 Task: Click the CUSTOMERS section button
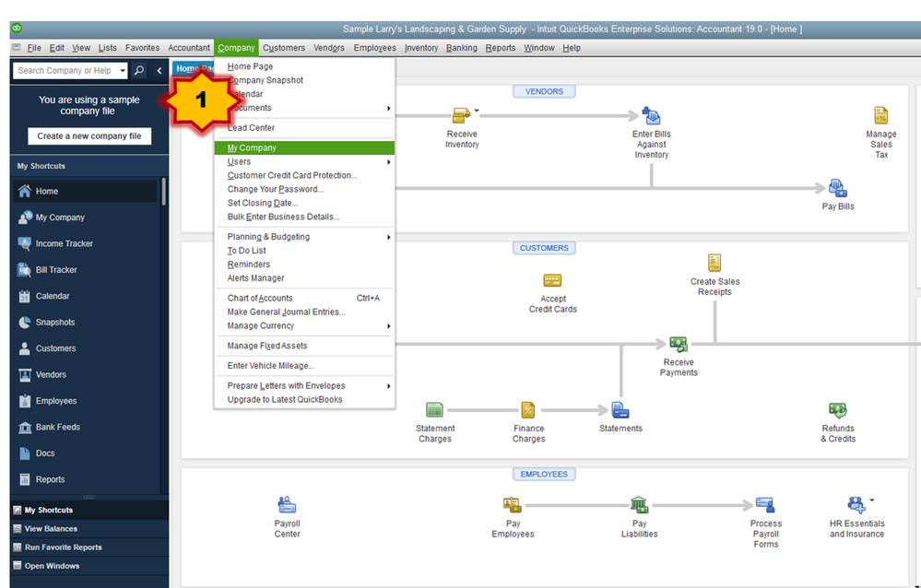[544, 248]
